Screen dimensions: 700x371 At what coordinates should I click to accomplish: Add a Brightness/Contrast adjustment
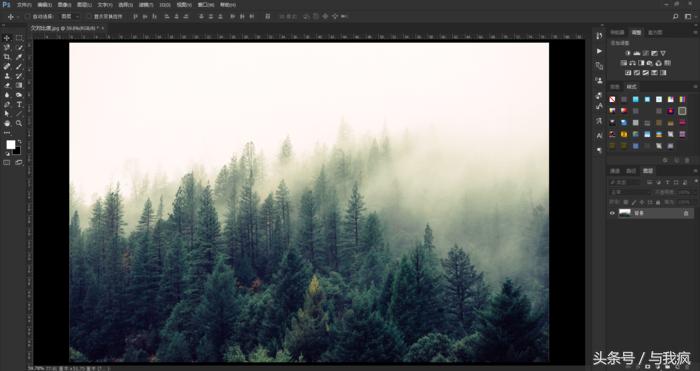(628, 53)
